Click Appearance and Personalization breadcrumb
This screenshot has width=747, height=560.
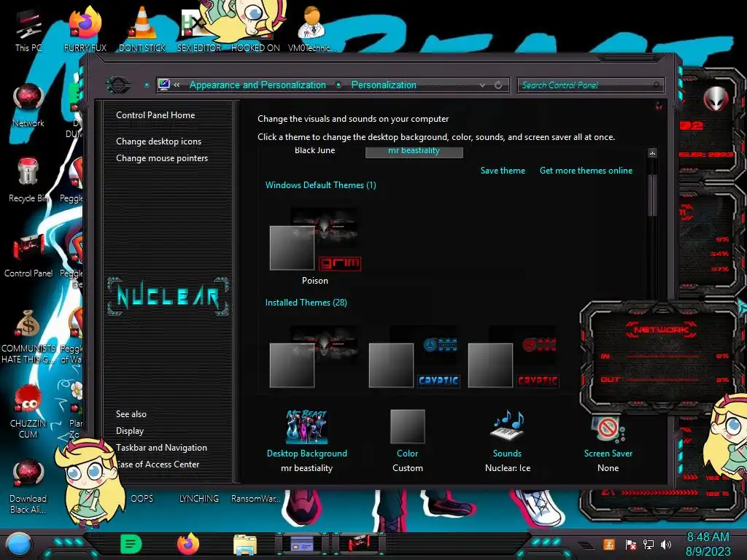pyautogui.click(x=258, y=85)
